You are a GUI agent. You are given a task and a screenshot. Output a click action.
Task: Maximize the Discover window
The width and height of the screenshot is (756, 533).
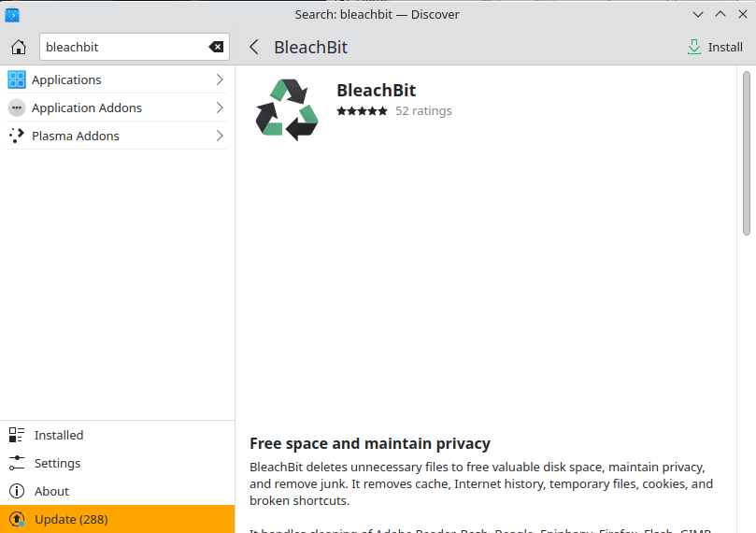720,14
